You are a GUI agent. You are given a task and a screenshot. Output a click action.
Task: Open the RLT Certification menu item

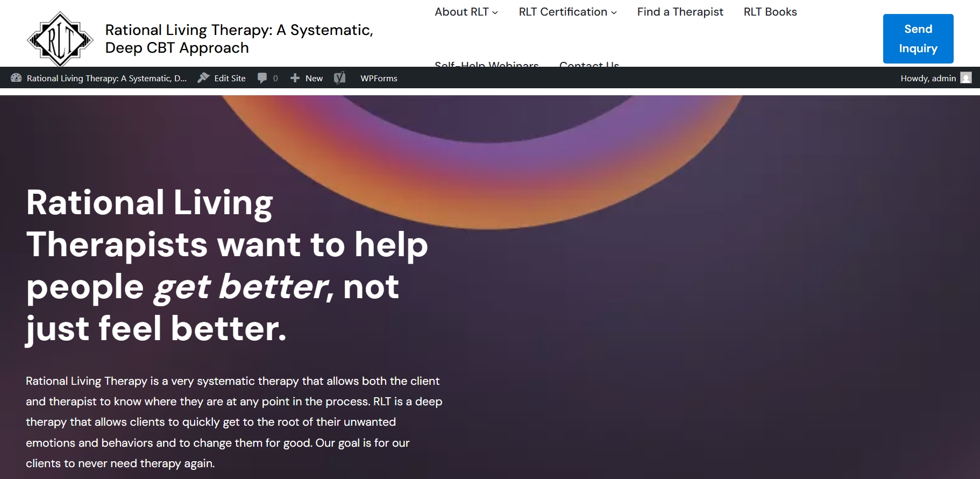coord(562,12)
